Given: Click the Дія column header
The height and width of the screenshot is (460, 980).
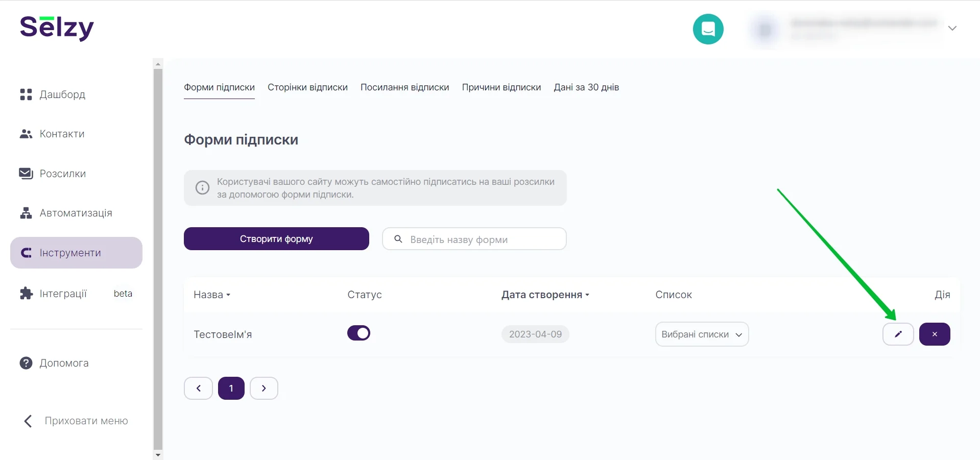Looking at the screenshot, I should point(942,295).
